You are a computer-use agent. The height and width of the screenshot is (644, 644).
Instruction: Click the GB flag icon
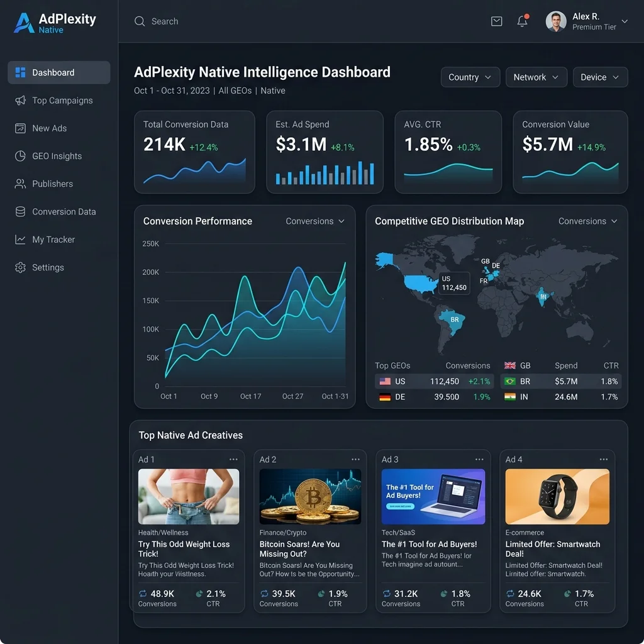(x=509, y=365)
